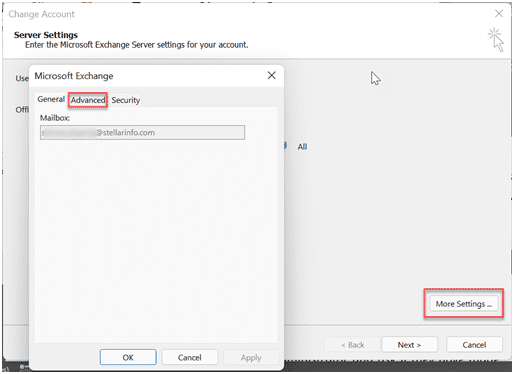514x374 pixels.
Task: Select the Security tab
Action: [126, 100]
